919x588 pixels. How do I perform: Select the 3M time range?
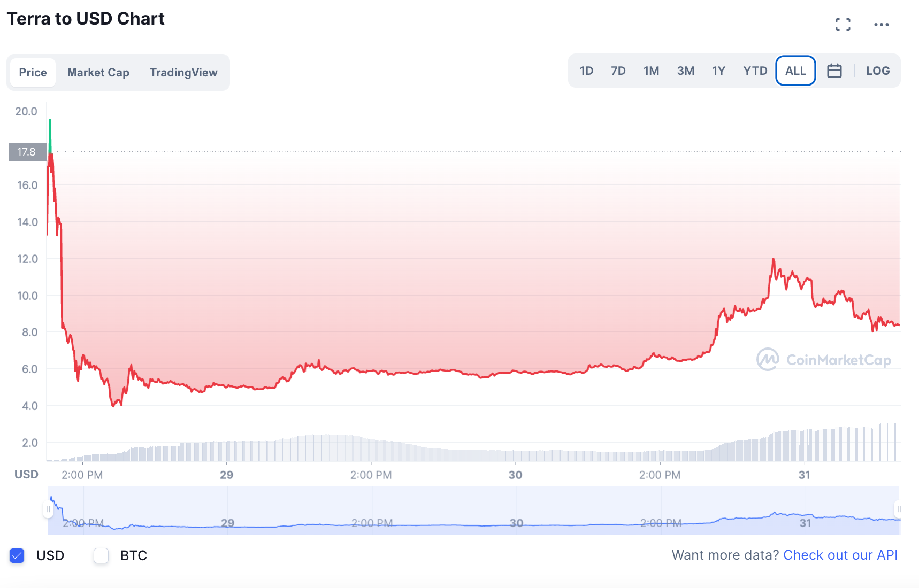coord(685,71)
